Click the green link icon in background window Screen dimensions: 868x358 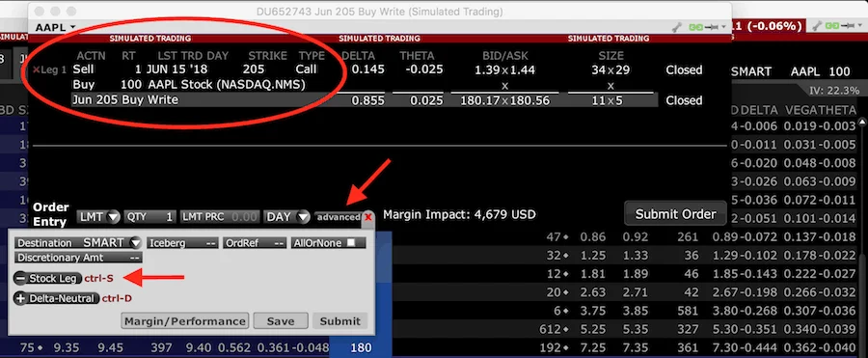coord(832,26)
